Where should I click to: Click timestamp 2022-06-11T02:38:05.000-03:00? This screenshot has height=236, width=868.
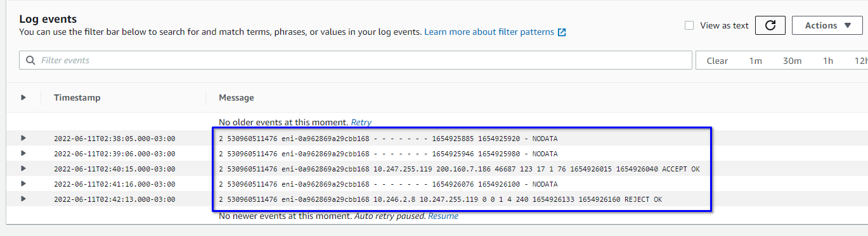[115, 139]
